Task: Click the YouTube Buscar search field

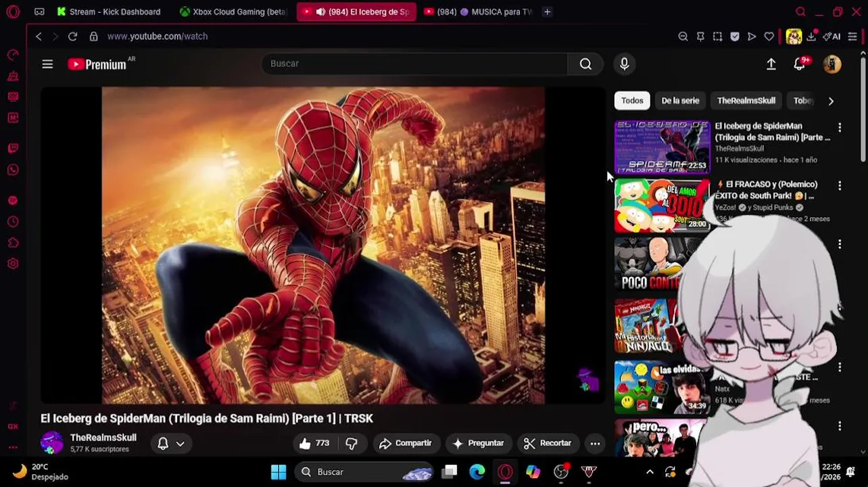Action: coord(415,64)
